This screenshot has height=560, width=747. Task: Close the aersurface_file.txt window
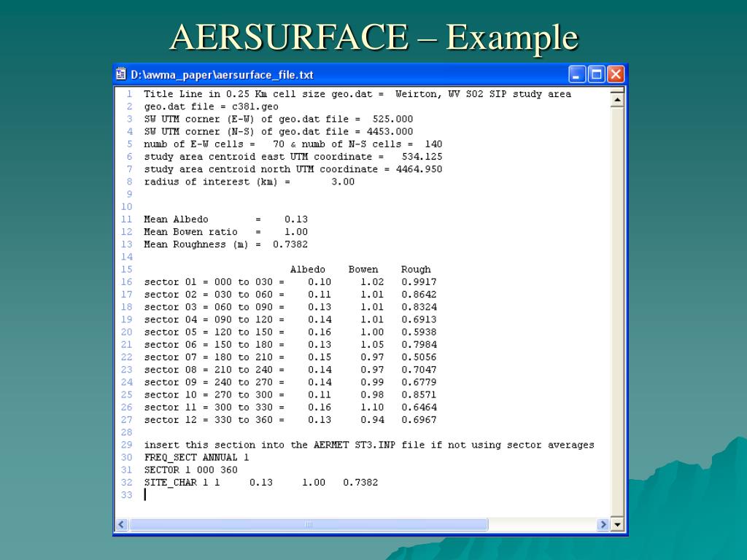(616, 75)
